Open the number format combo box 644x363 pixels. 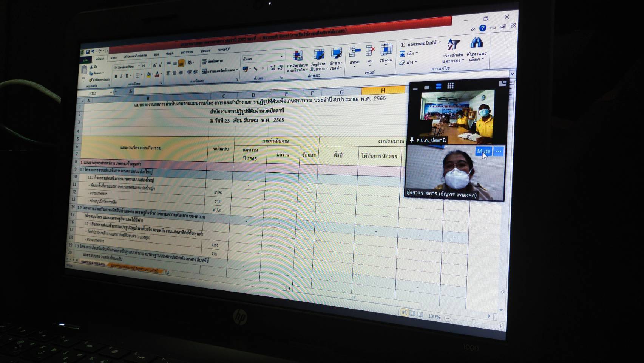pyautogui.click(x=263, y=59)
